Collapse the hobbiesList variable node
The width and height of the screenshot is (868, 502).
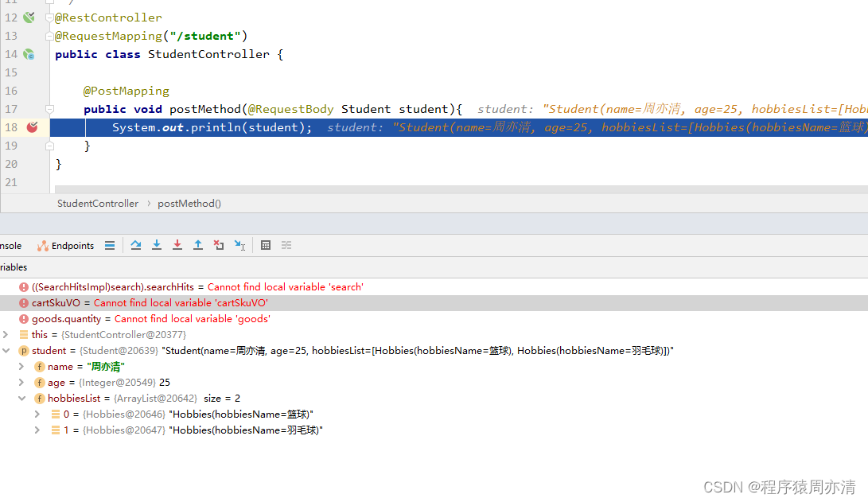tap(21, 398)
